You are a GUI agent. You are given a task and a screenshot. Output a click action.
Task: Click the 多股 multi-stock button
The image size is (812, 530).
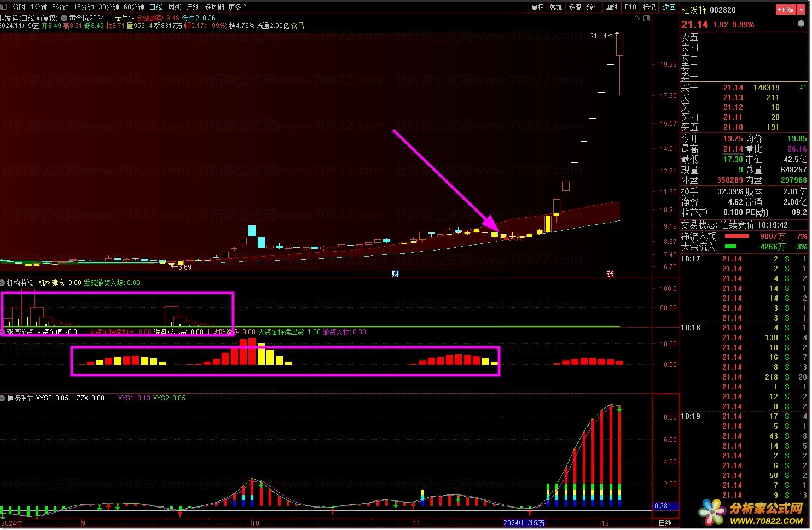(x=575, y=7)
